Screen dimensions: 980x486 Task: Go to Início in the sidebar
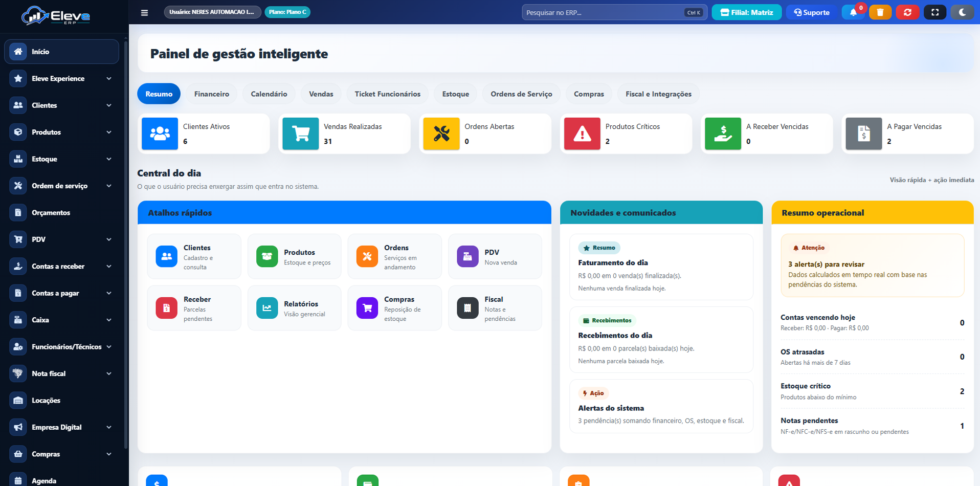(x=61, y=52)
